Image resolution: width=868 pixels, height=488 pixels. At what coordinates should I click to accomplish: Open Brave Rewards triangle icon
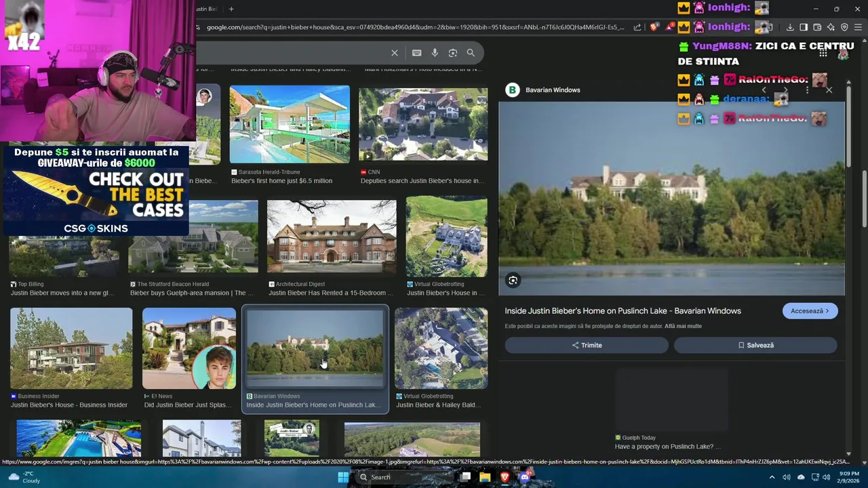670,27
